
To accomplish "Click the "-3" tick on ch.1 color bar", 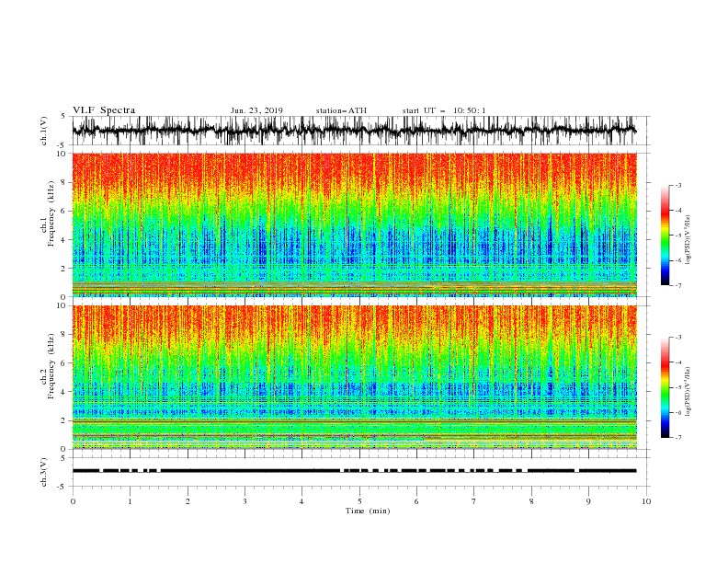I will click(x=678, y=185).
